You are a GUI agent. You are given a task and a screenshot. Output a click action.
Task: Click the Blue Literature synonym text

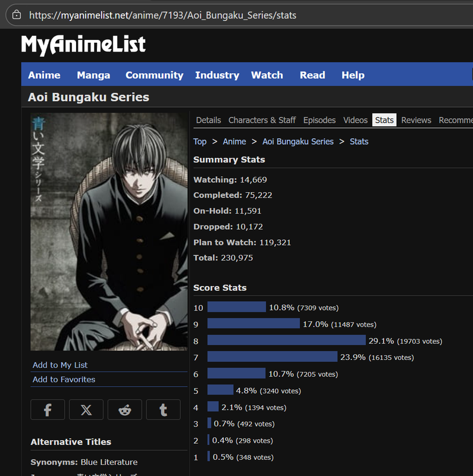pos(109,462)
